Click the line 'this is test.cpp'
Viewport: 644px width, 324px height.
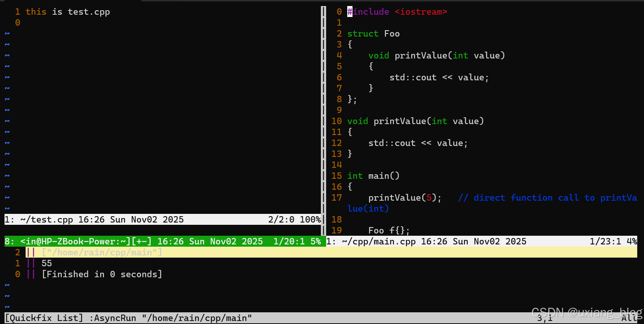pos(68,12)
